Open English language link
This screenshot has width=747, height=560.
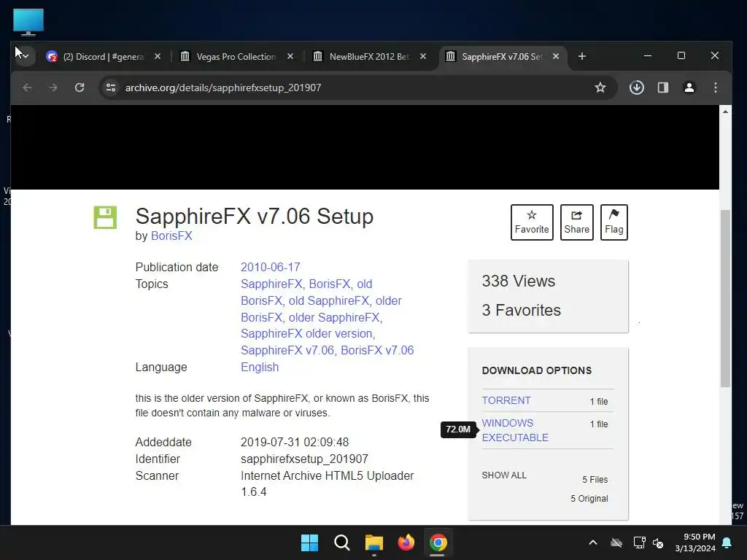click(x=260, y=367)
